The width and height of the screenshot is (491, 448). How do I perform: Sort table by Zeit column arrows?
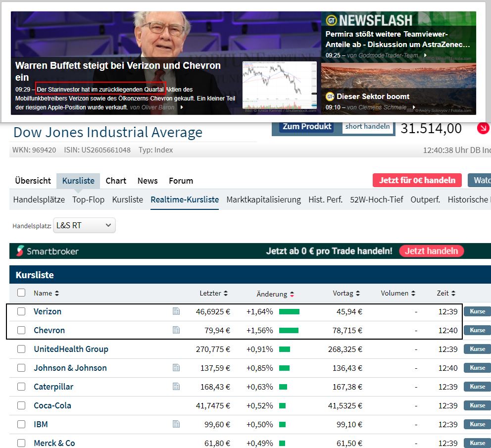click(x=453, y=293)
